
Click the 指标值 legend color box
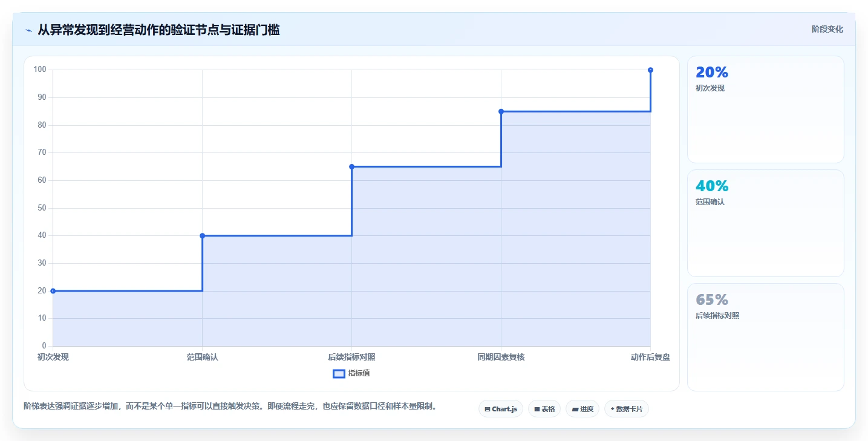[x=339, y=373]
